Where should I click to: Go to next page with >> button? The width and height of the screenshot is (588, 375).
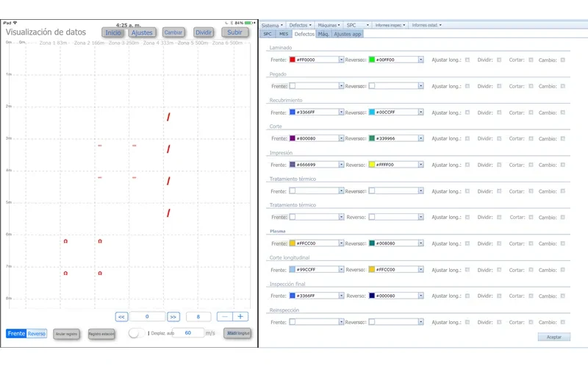(x=173, y=317)
